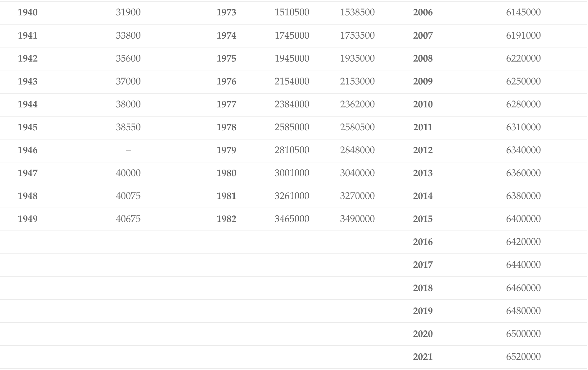Click the 1946 dash placeholder cell
The height and width of the screenshot is (370, 588).
[128, 150]
